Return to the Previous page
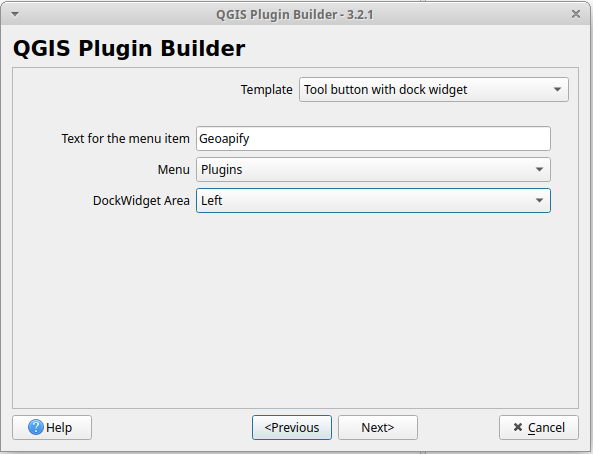593x454 pixels. tap(292, 428)
